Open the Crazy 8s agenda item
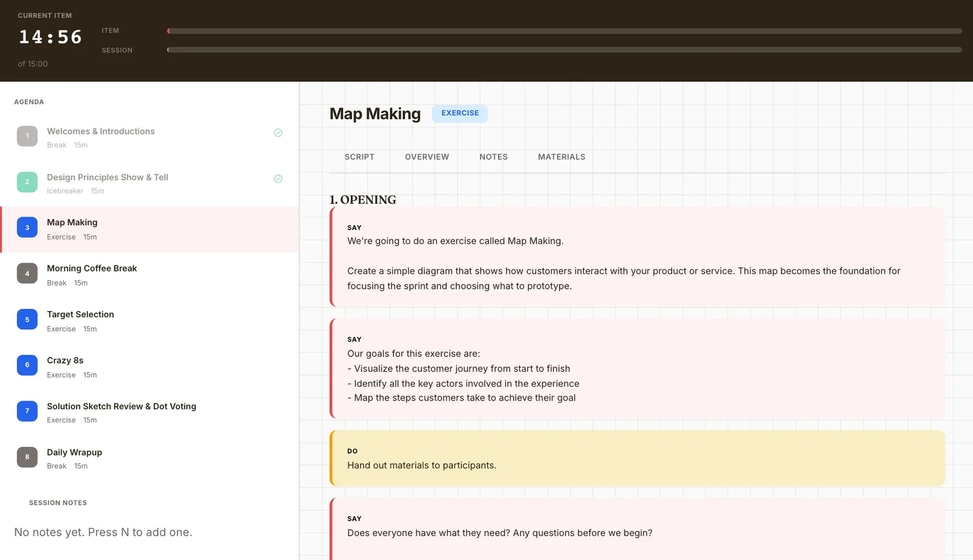Screen dimensions: 973x560 click(x=150, y=367)
